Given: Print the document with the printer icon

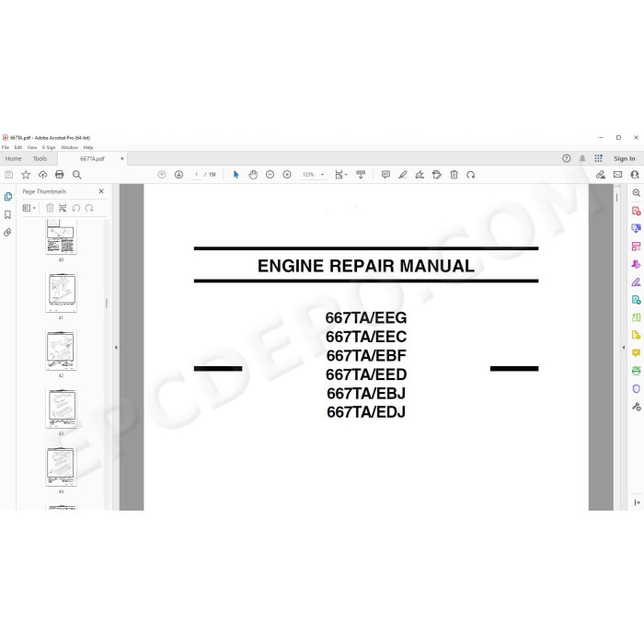Looking at the screenshot, I should pyautogui.click(x=60, y=175).
